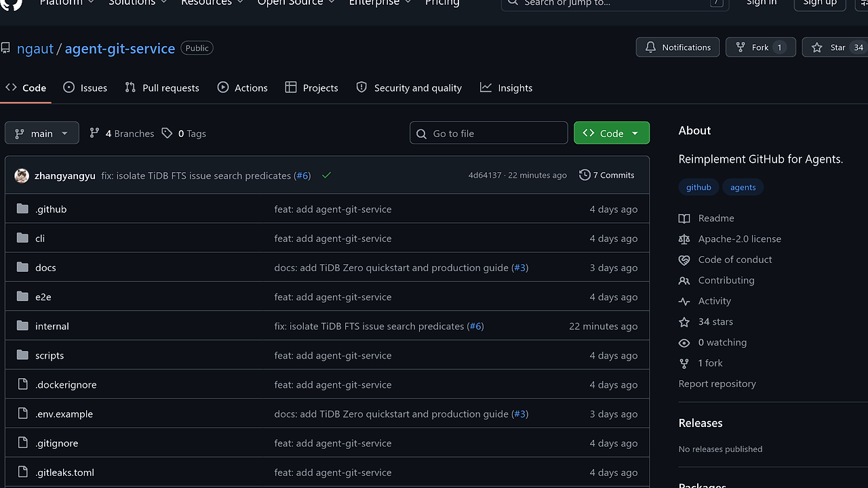
Task: Click the internal folder icon
Action: click(x=22, y=325)
